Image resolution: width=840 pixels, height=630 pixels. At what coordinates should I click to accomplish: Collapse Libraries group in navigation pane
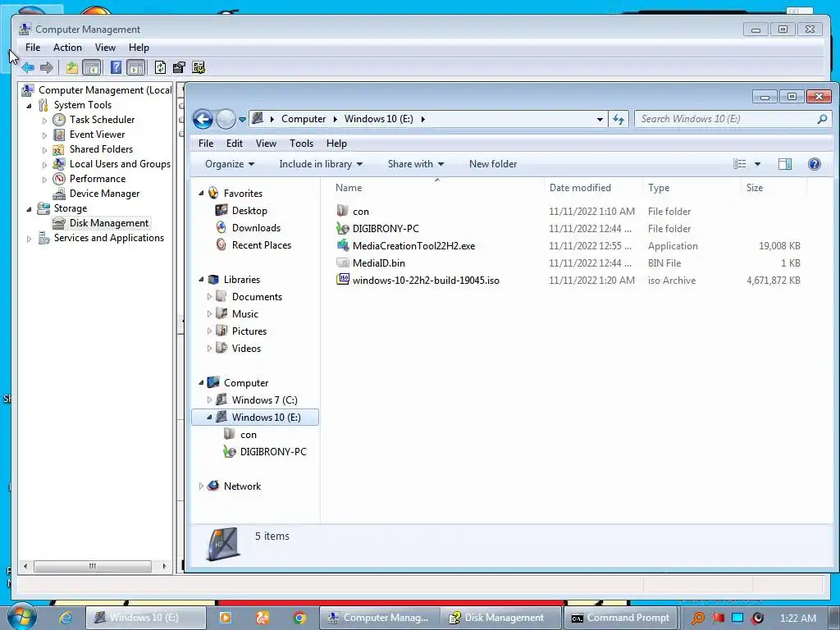click(202, 279)
